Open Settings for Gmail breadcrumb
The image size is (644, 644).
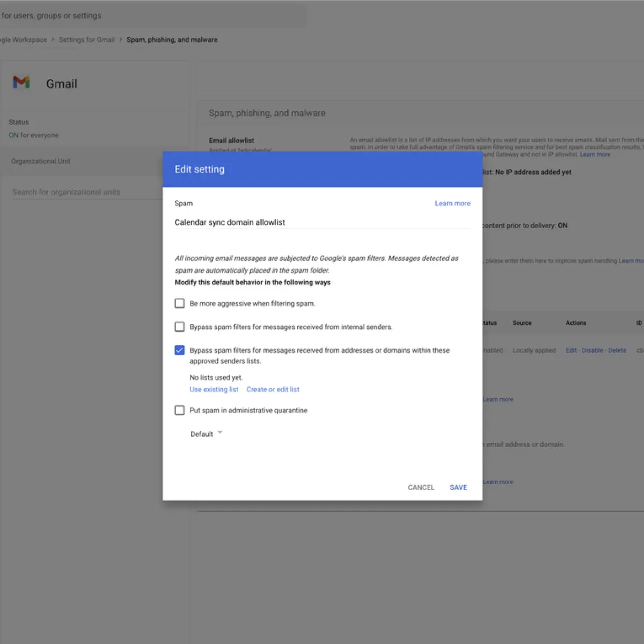87,40
